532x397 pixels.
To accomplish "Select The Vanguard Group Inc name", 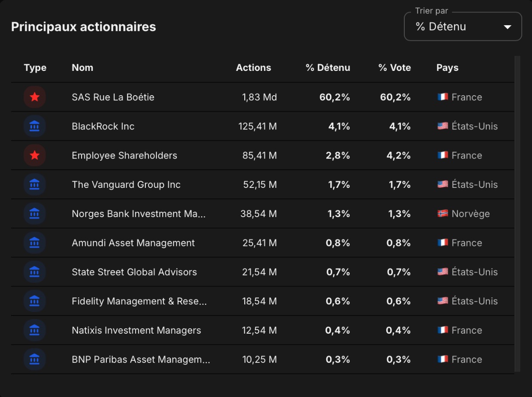I will click(126, 185).
